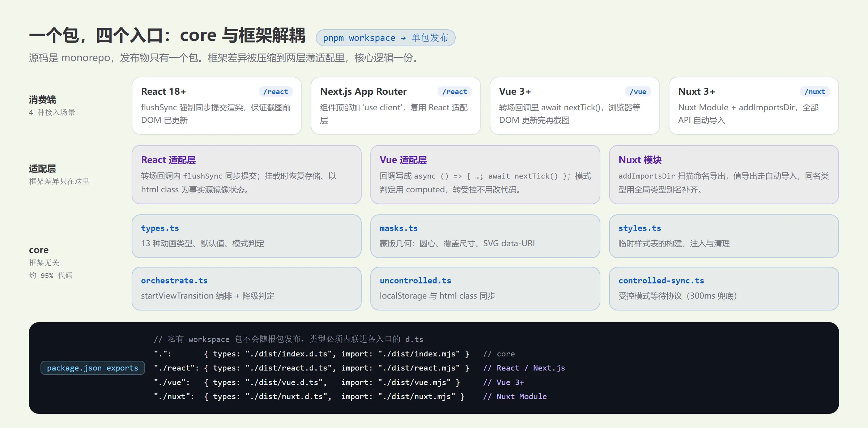Open the Next.js App Router card
868x428 pixels.
coord(396,106)
